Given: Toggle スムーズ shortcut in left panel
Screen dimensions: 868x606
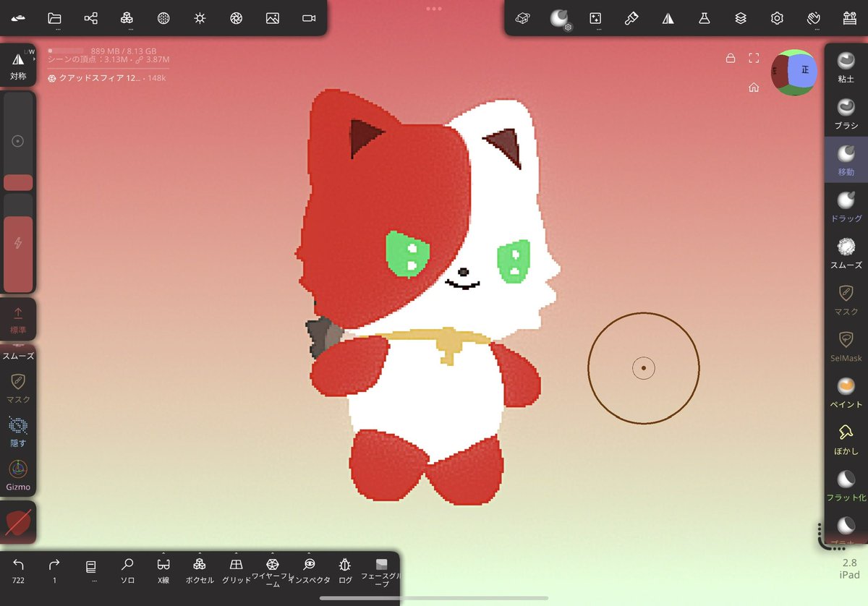Looking at the screenshot, I should tap(19, 355).
